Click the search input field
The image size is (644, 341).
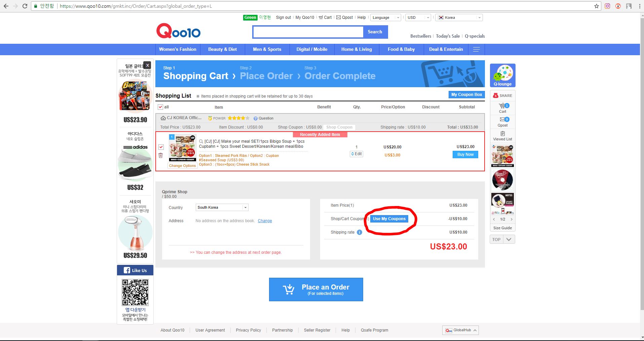[308, 32]
